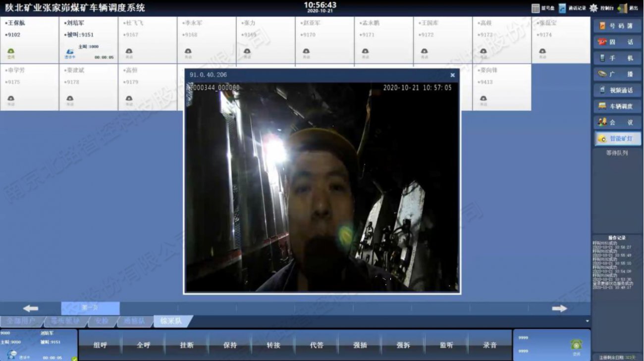This screenshot has width=644, height=361.
Task: Open the 号码簿 phone book
Action: (617, 26)
